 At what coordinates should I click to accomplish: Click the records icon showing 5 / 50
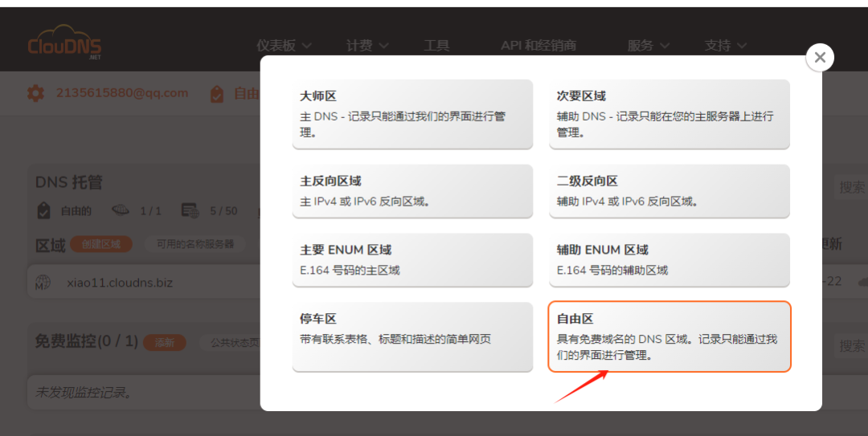(190, 211)
